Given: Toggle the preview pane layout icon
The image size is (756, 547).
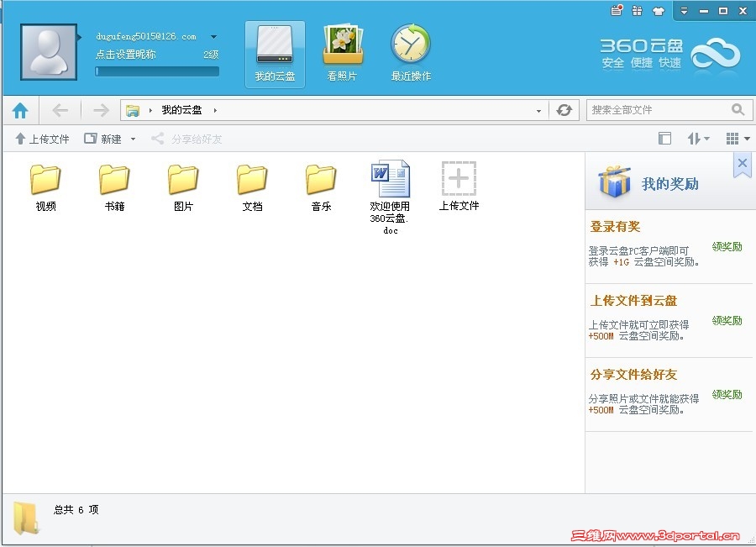Looking at the screenshot, I should click(665, 139).
